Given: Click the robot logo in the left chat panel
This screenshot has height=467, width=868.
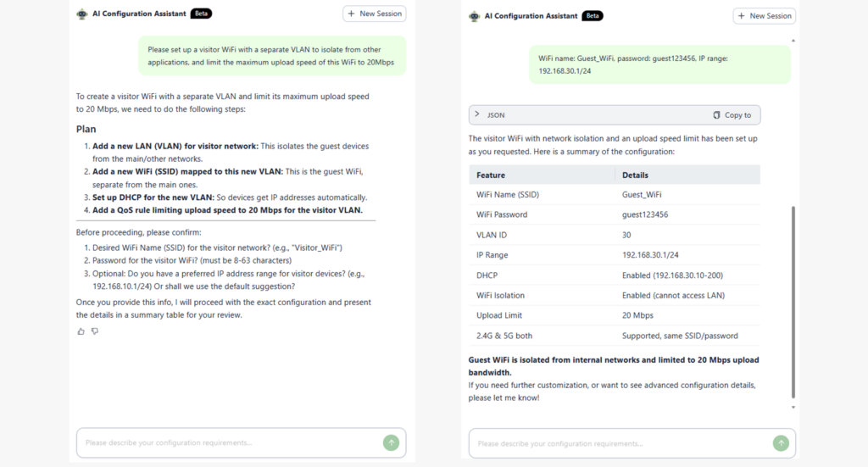Looking at the screenshot, I should (82, 14).
